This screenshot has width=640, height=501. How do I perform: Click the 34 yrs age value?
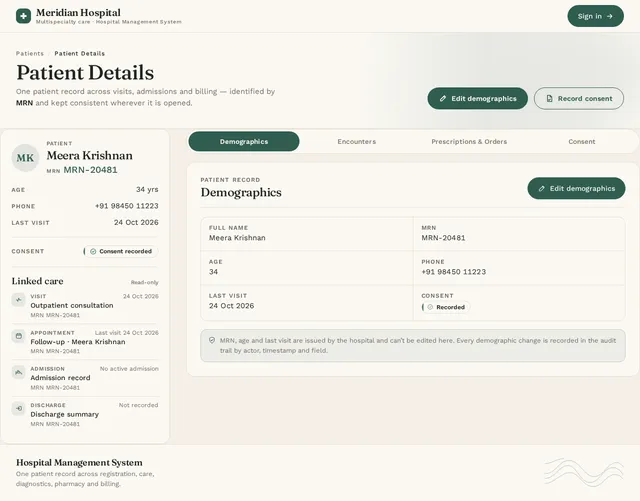click(147, 189)
